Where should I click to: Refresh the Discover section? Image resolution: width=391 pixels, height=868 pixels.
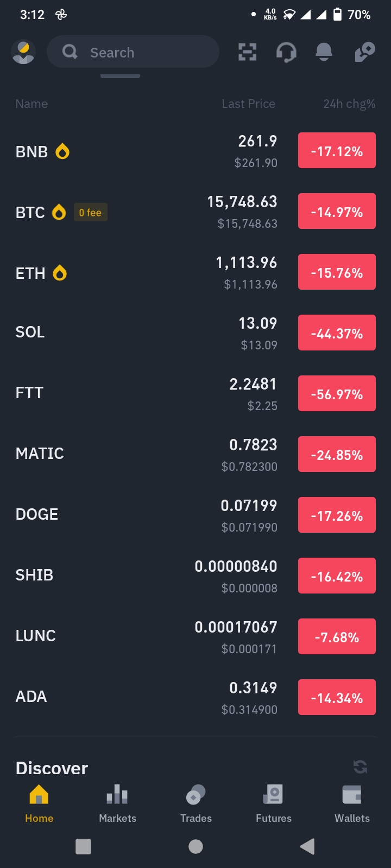(x=360, y=767)
